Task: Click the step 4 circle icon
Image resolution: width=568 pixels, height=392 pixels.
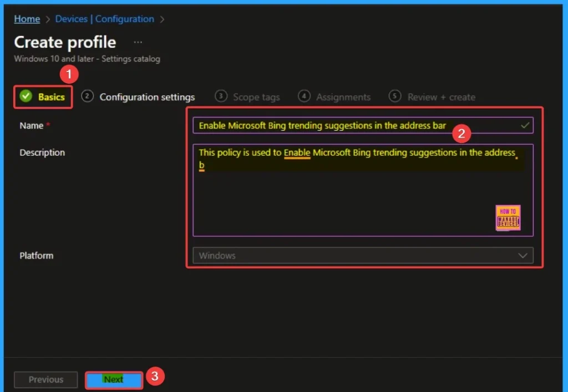Action: (x=305, y=96)
